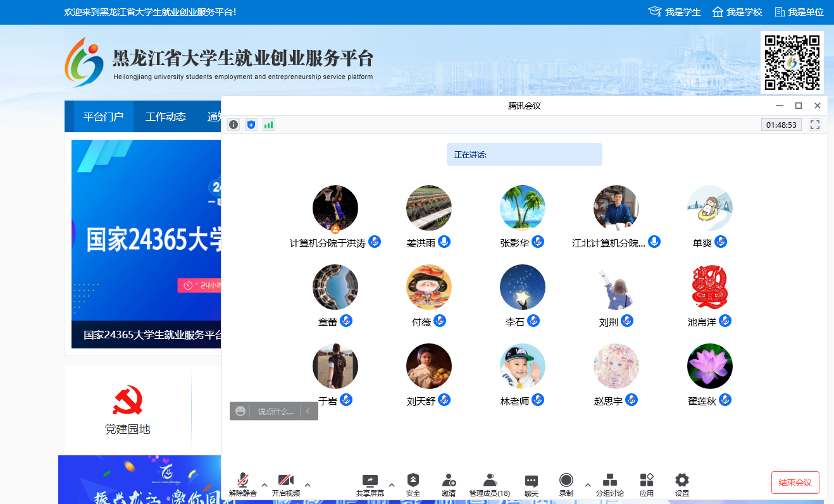Image resolution: width=834 pixels, height=504 pixels.
Task: Click mic icon next to 刘荆
Action: click(x=627, y=321)
